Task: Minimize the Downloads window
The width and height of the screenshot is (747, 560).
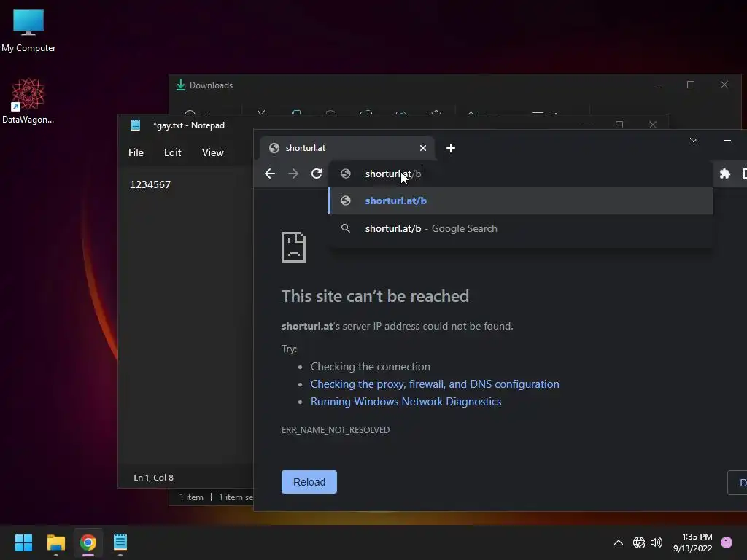Action: [x=658, y=85]
